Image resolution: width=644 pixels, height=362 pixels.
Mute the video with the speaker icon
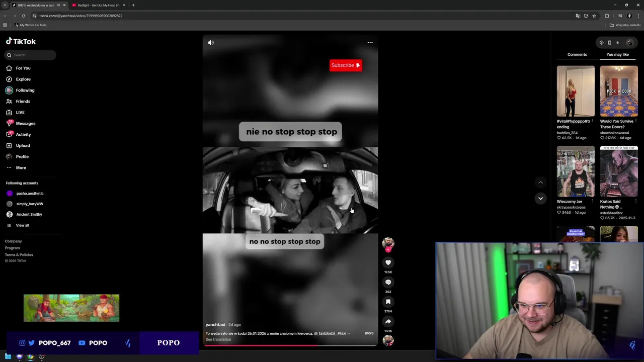pos(211,43)
